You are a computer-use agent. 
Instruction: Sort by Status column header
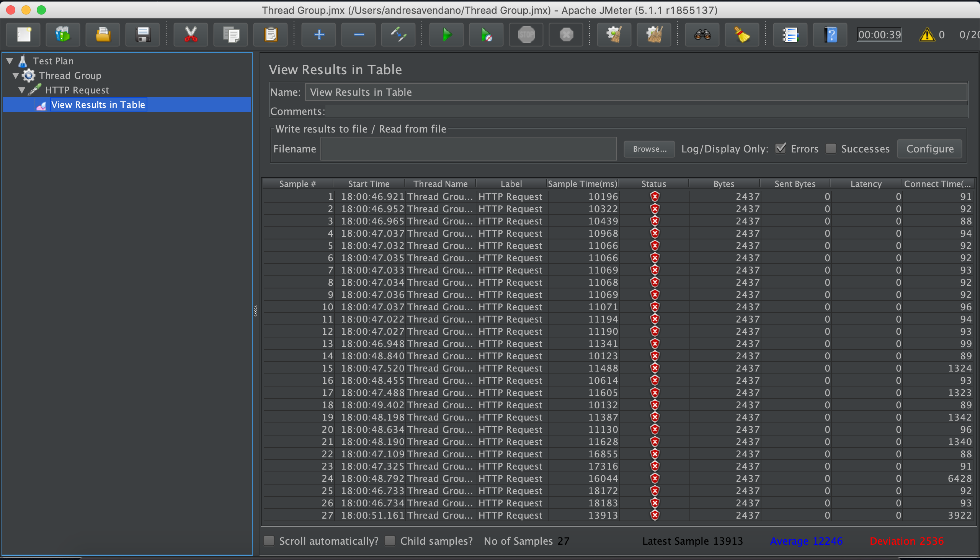[653, 184]
